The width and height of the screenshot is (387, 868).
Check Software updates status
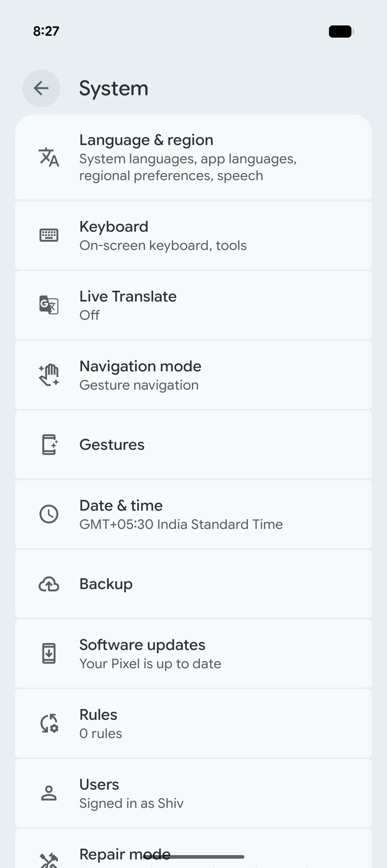(x=193, y=654)
